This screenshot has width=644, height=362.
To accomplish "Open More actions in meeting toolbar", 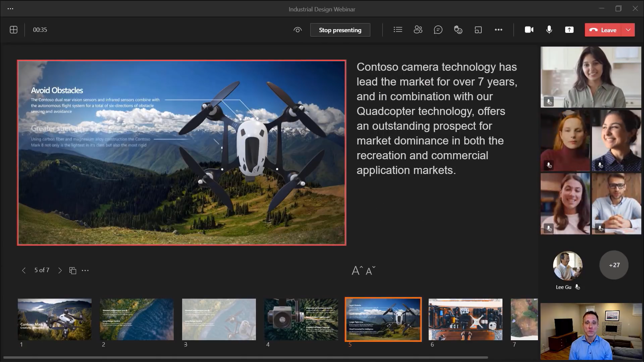I will (498, 30).
